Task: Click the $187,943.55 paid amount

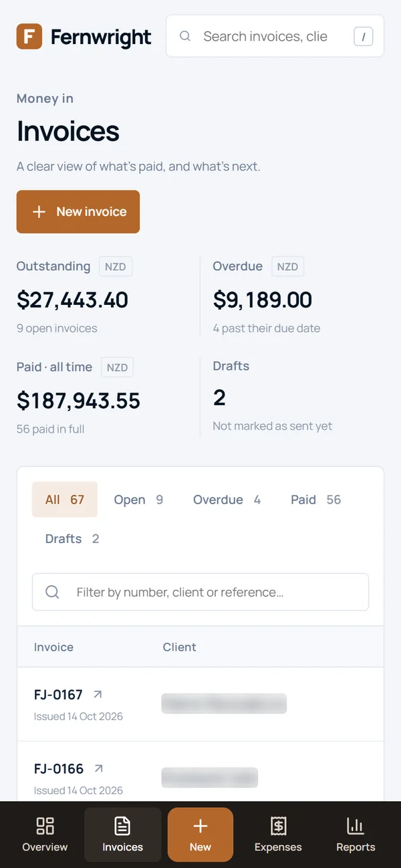Action: pyautogui.click(x=78, y=401)
